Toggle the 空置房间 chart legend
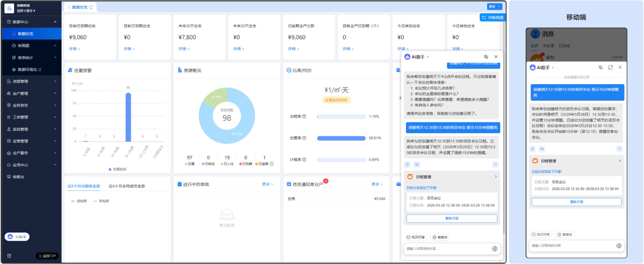 coord(117,169)
